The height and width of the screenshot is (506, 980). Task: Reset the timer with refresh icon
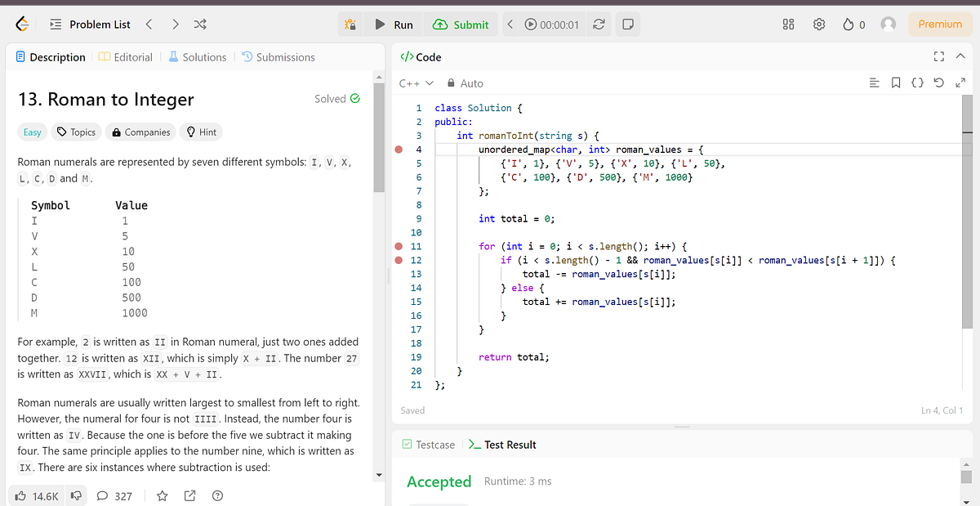click(x=599, y=25)
